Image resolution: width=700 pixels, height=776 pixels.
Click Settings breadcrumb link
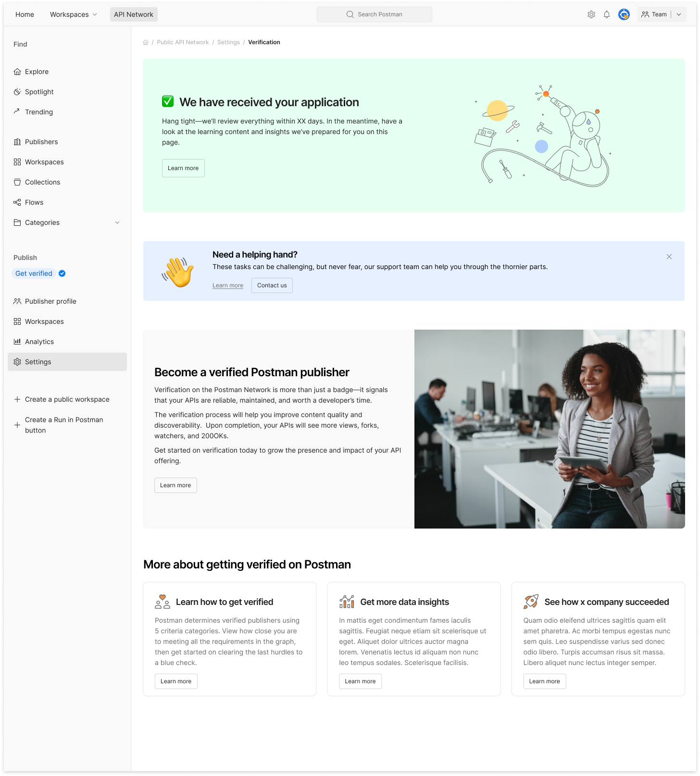click(228, 42)
